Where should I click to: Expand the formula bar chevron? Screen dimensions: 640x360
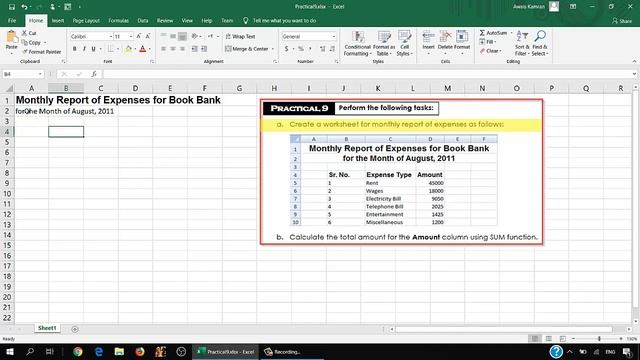(x=634, y=74)
